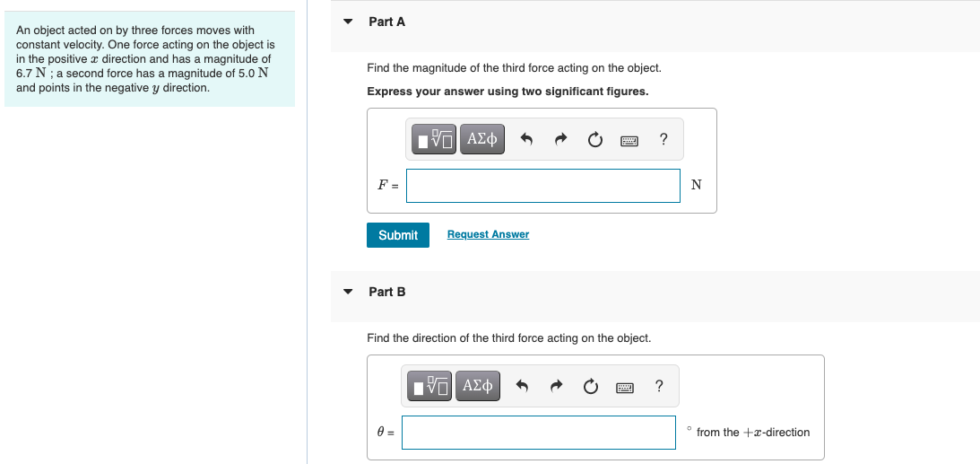Screen dimensions: 980x464
Task: Show keyboard shortcuts in Part A toolbar
Action: 629,140
